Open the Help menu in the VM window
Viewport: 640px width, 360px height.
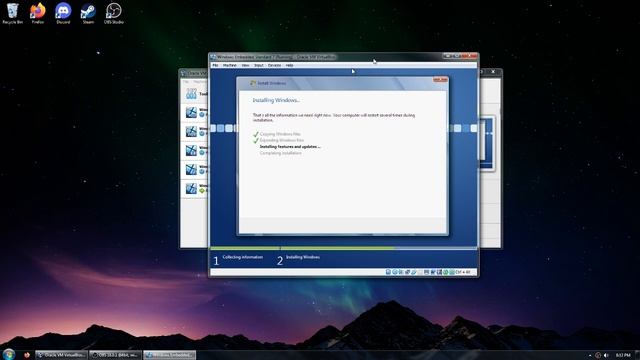[289, 65]
